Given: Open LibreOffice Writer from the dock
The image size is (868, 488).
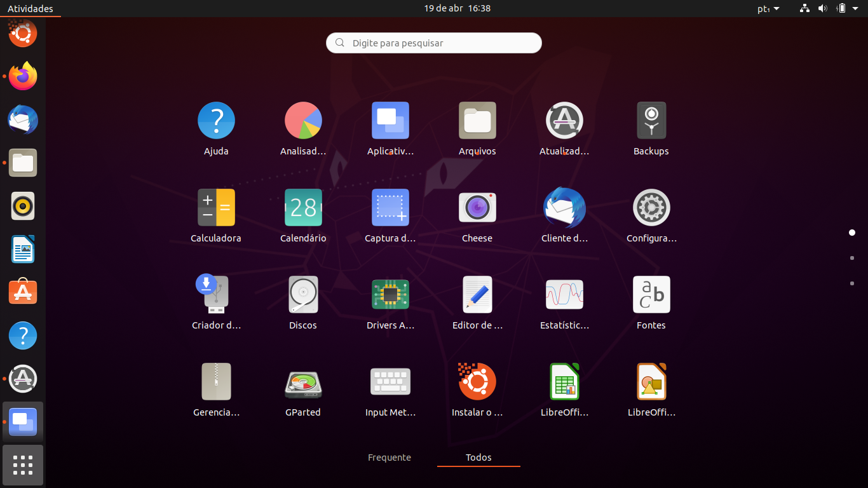Looking at the screenshot, I should coord(23,249).
